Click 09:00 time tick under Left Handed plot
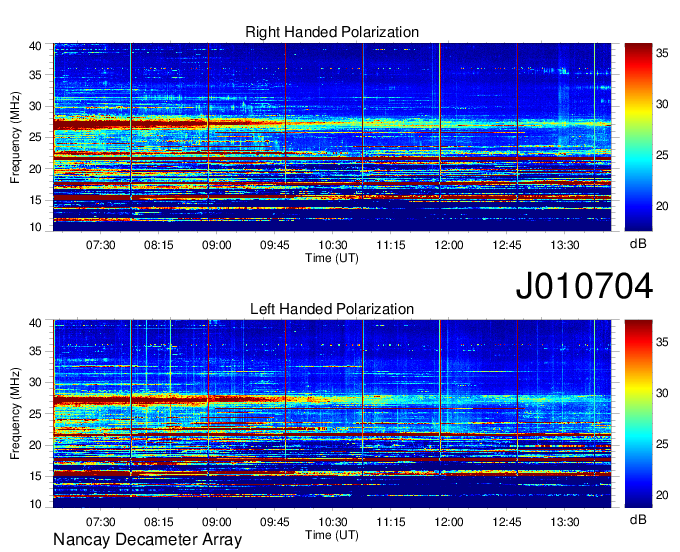 point(216,522)
